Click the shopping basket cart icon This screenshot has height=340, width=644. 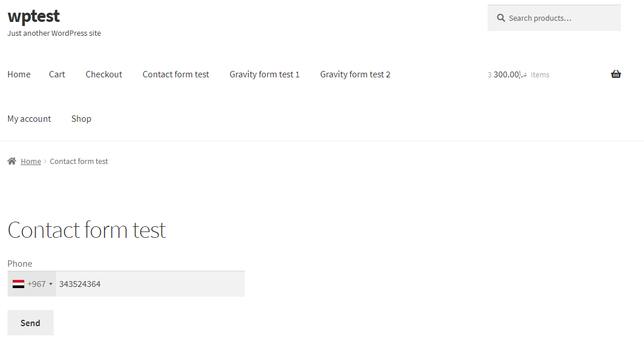pyautogui.click(x=616, y=74)
